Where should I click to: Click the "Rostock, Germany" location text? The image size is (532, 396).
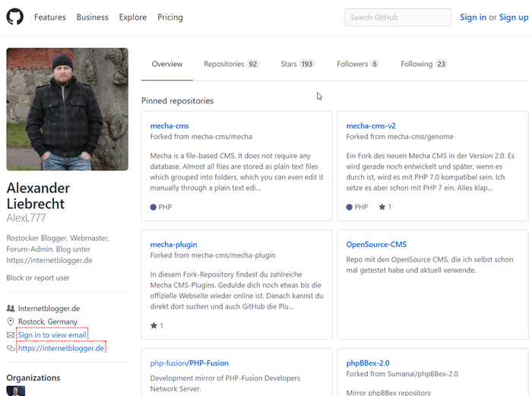click(48, 322)
